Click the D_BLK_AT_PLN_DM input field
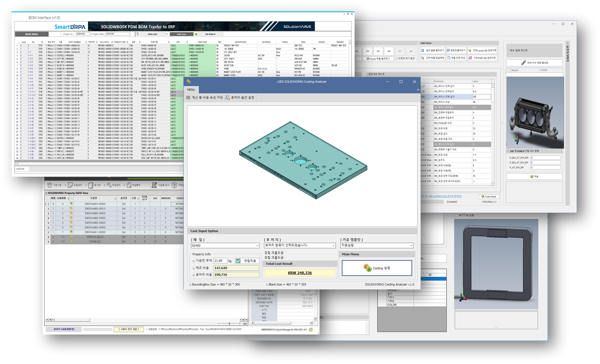 (x=545, y=158)
